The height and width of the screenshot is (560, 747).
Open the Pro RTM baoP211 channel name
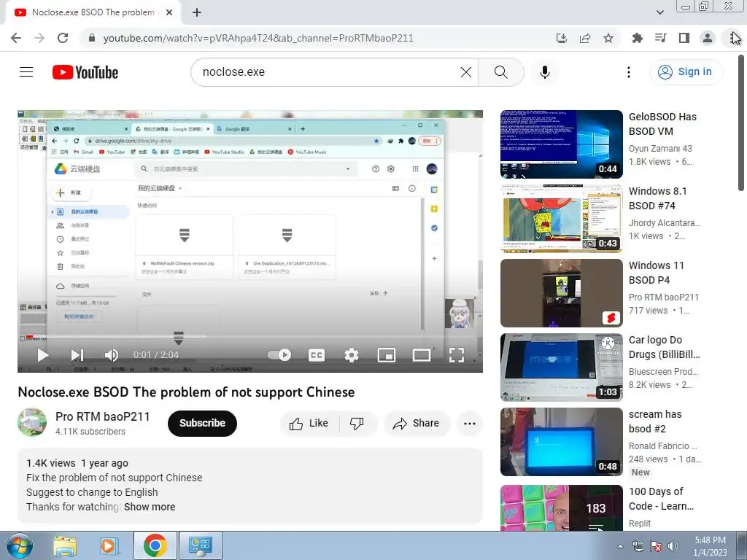click(x=102, y=416)
